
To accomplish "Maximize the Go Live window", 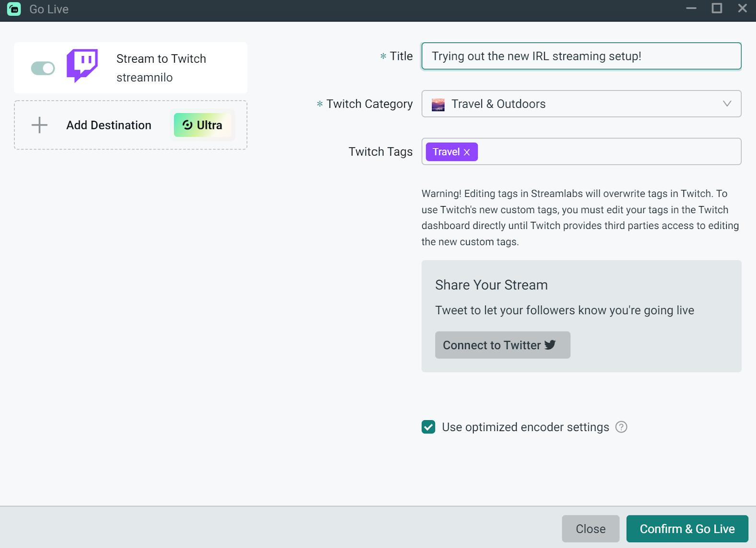I will click(x=717, y=9).
